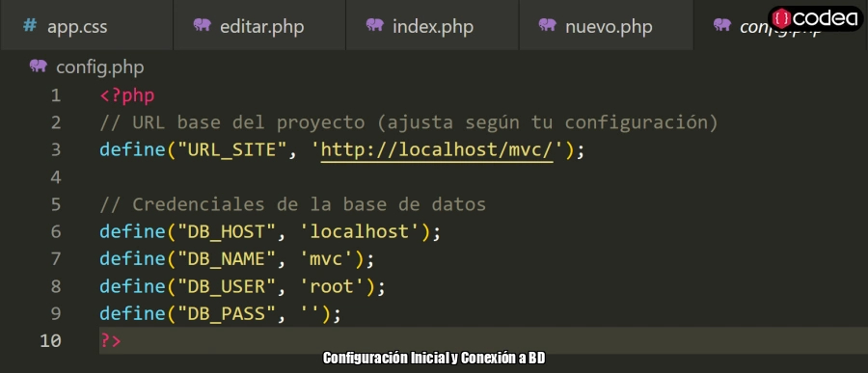The width and height of the screenshot is (868, 373).
Task: Click the ?> closing tag
Action: 110,341
